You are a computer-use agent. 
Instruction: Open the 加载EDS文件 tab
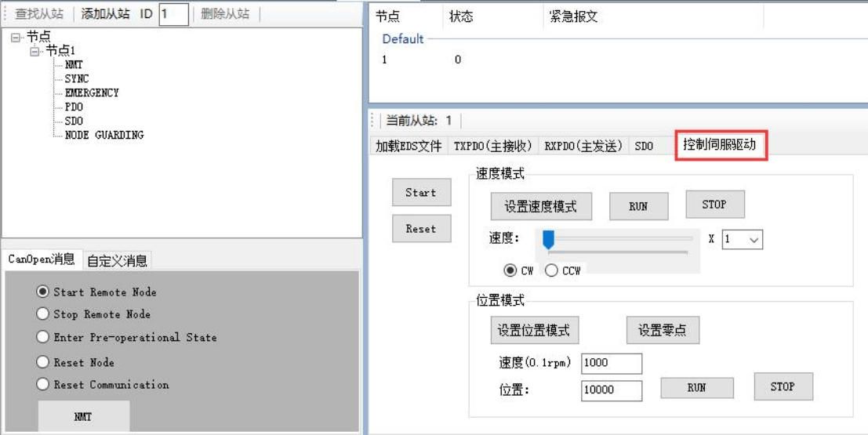tap(408, 146)
